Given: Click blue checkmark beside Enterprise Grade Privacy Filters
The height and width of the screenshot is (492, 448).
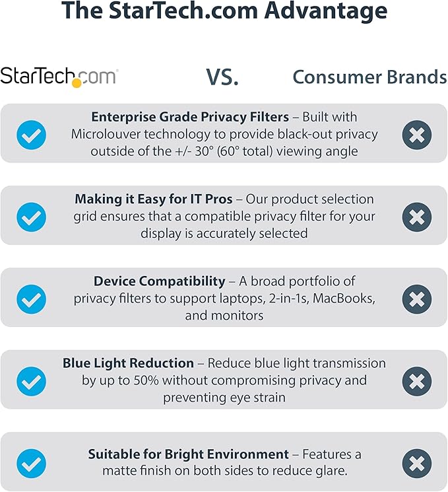Looking at the screenshot, I should click(31, 135).
